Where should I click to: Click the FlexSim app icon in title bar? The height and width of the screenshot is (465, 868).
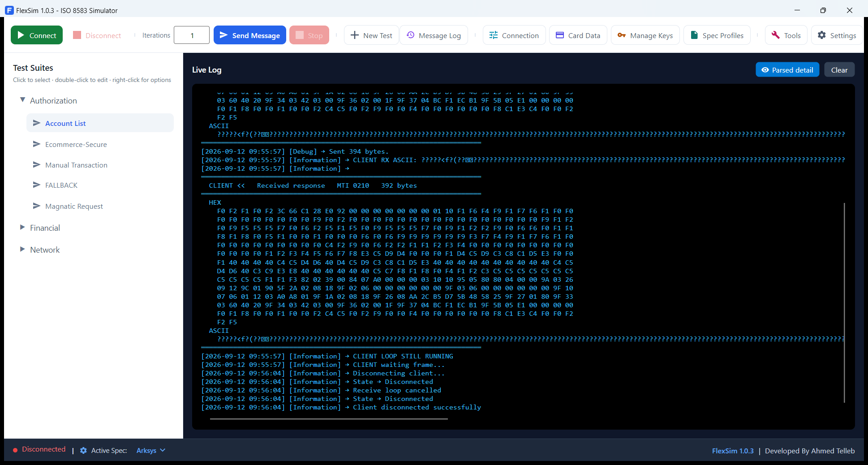click(9, 10)
